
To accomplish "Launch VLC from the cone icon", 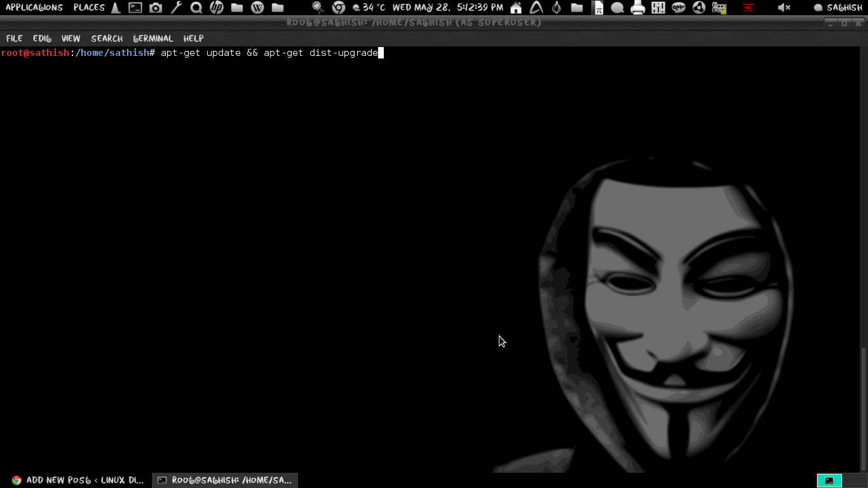I will (x=116, y=8).
